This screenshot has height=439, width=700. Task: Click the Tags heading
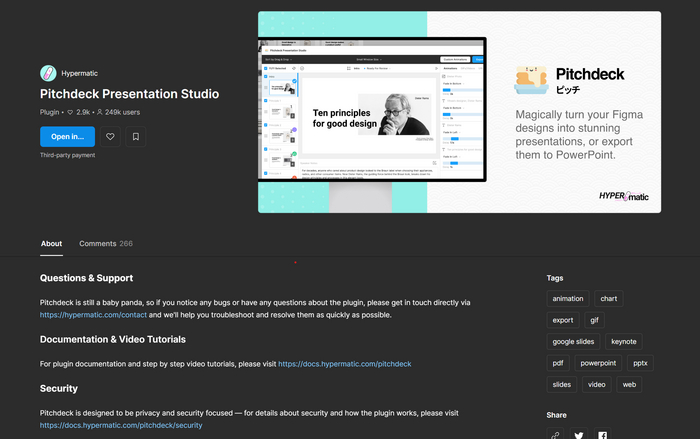tap(555, 278)
